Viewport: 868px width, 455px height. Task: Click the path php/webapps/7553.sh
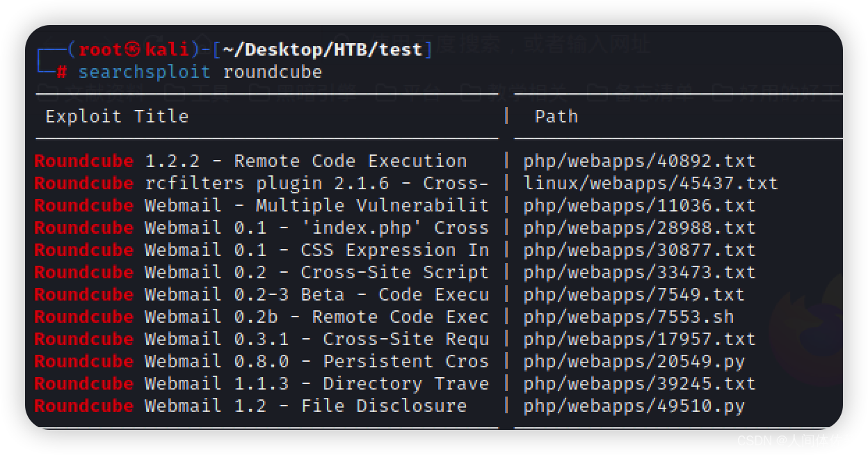[x=628, y=317]
